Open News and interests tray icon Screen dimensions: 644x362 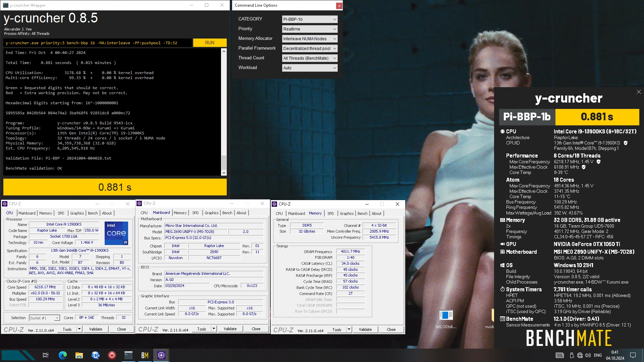click(560, 355)
